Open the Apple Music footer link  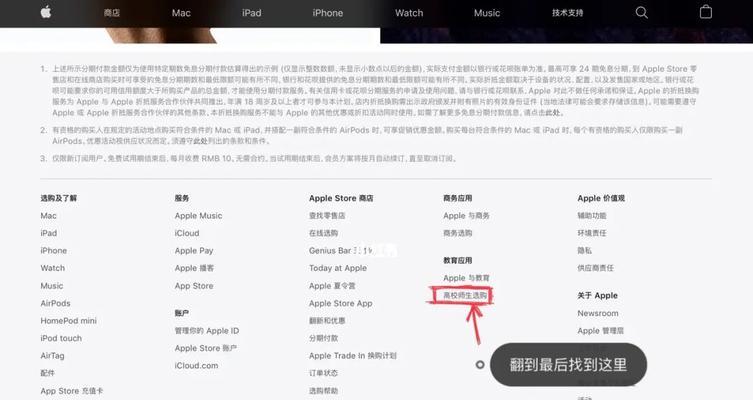[x=198, y=216]
